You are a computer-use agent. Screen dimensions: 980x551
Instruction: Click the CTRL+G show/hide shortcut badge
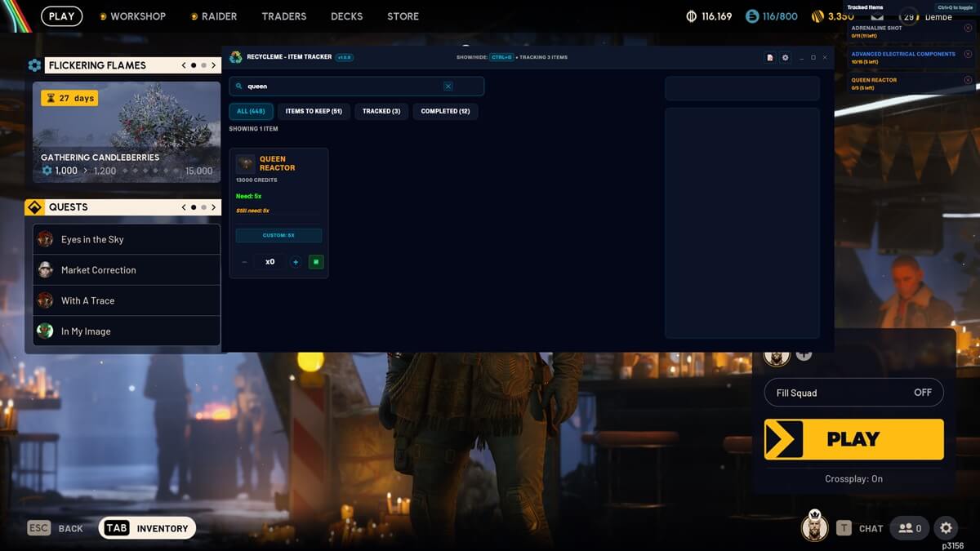[x=501, y=57]
